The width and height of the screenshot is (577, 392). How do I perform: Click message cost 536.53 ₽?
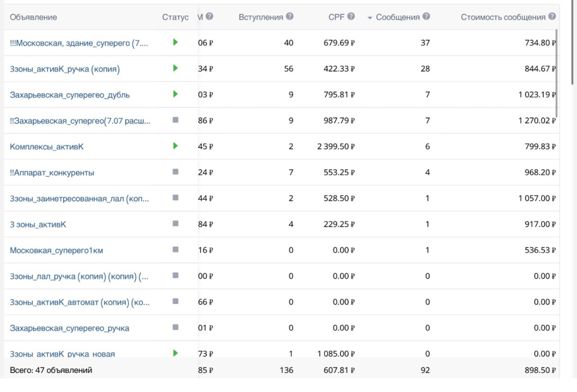tap(540, 250)
